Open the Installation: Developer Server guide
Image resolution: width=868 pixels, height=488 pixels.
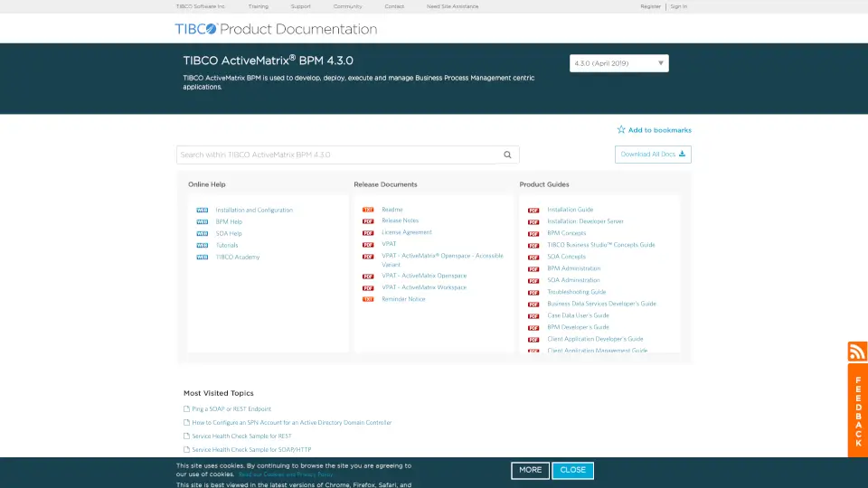click(585, 221)
